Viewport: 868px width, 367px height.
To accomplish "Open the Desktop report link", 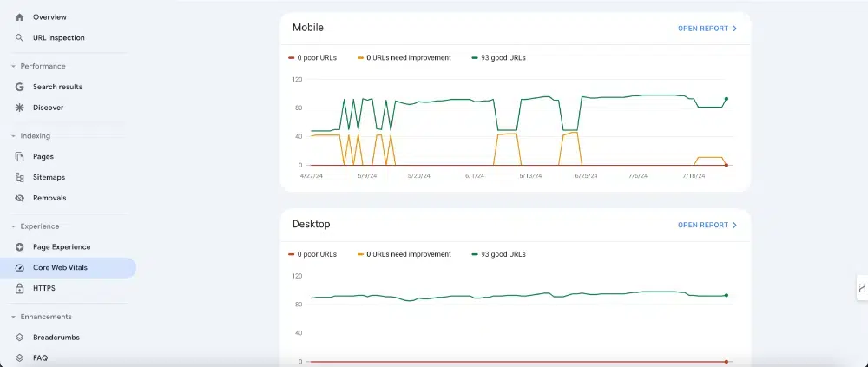I will [707, 225].
